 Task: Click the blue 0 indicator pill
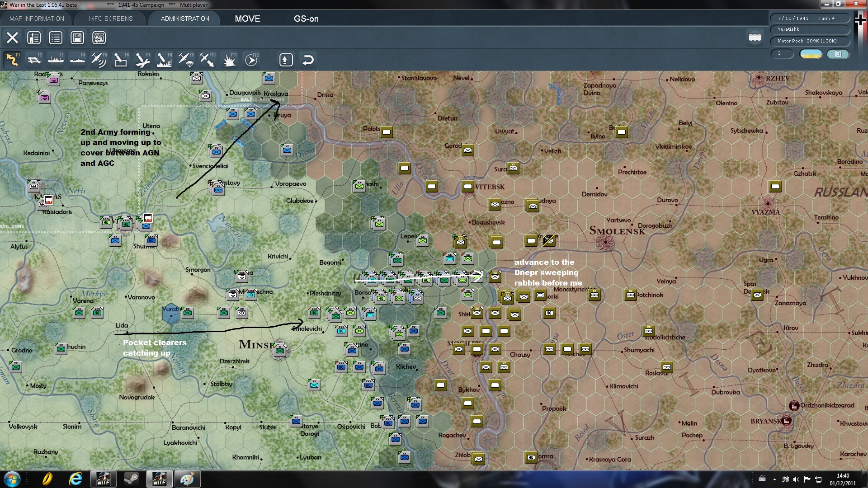tap(838, 54)
